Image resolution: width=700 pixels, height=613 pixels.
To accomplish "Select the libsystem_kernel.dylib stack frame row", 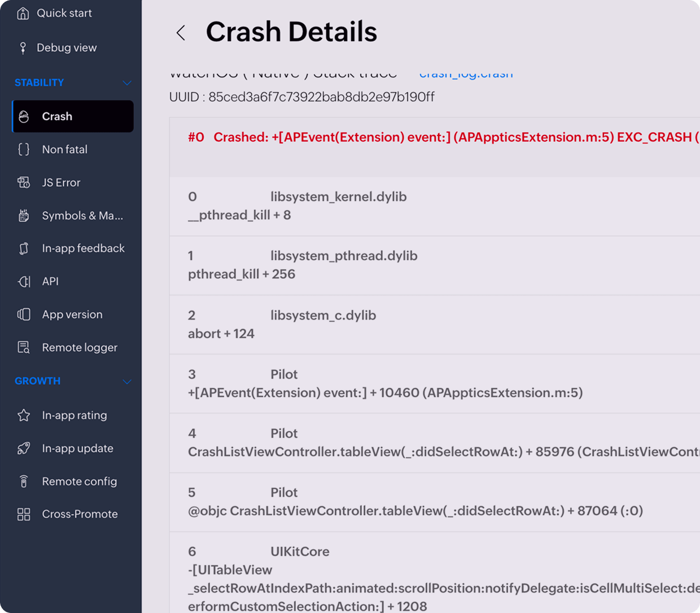I will (339, 205).
